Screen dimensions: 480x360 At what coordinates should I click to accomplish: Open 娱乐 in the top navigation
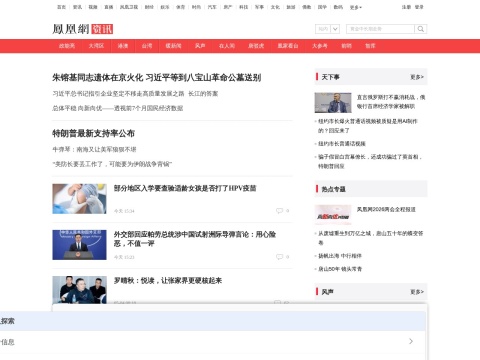click(165, 7)
